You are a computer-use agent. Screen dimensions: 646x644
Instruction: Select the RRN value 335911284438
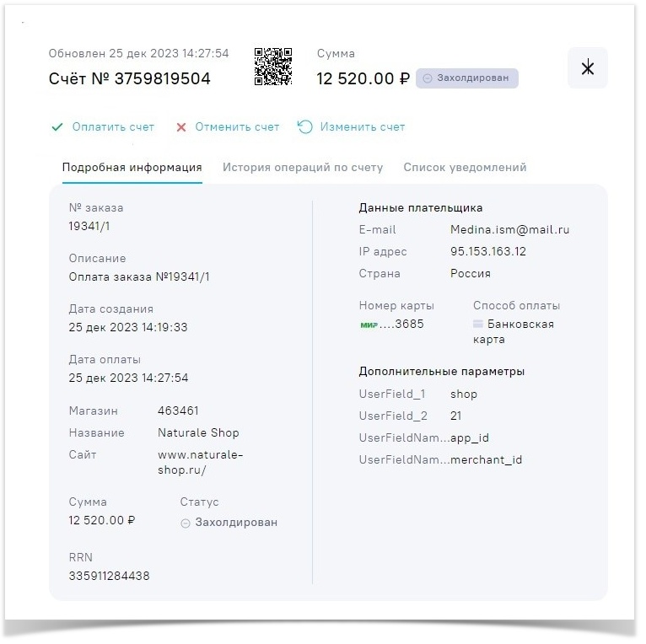point(110,576)
